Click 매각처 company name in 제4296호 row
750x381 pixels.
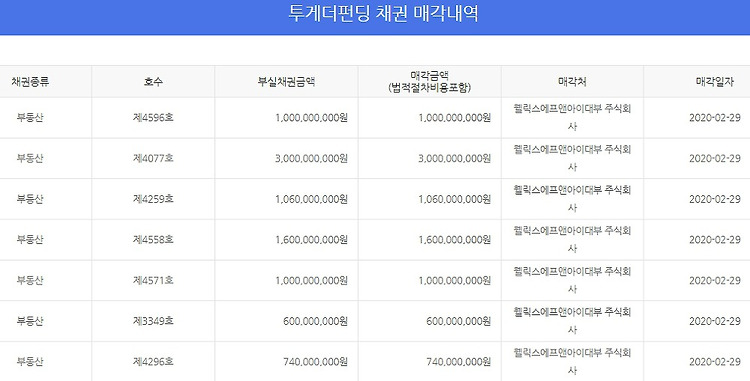pos(572,361)
